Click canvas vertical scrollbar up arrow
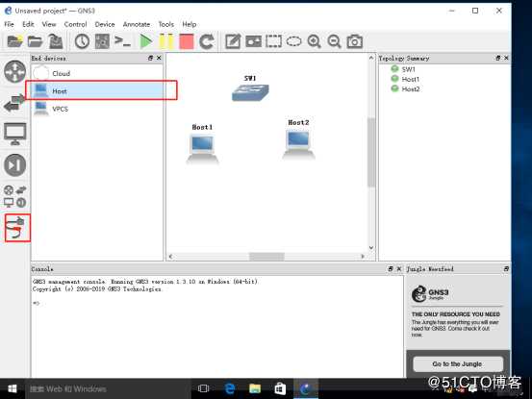Screen dimensions: 532x399 371,58
